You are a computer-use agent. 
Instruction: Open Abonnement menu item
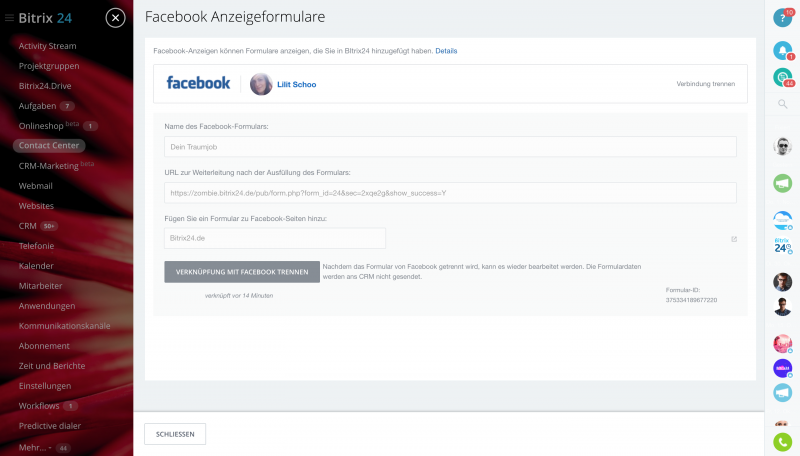click(x=44, y=345)
